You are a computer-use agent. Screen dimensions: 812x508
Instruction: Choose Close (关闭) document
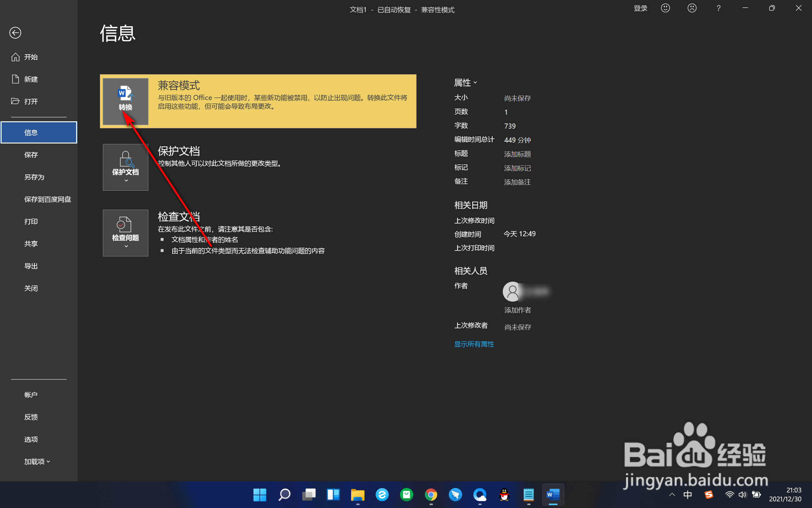39,288
